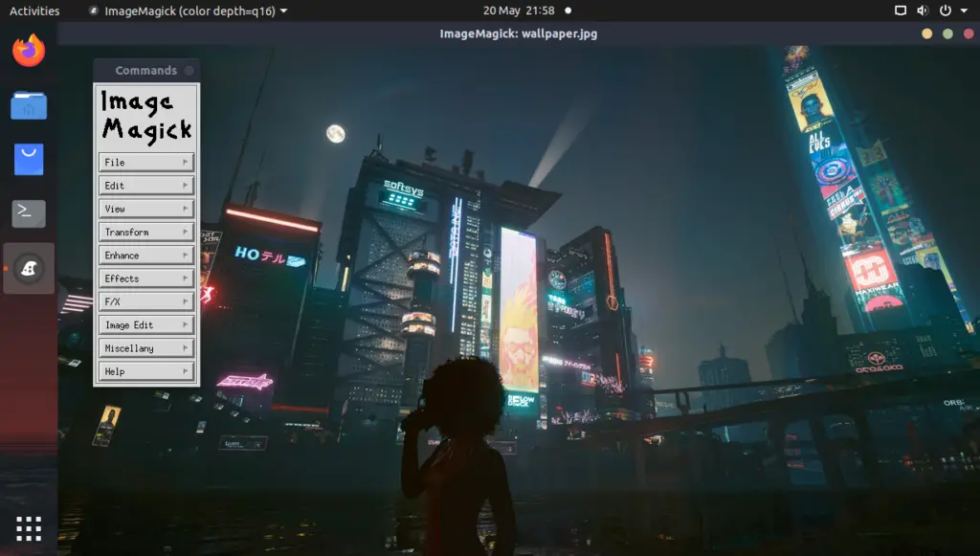Open Terminal from the dock

pos(29,213)
